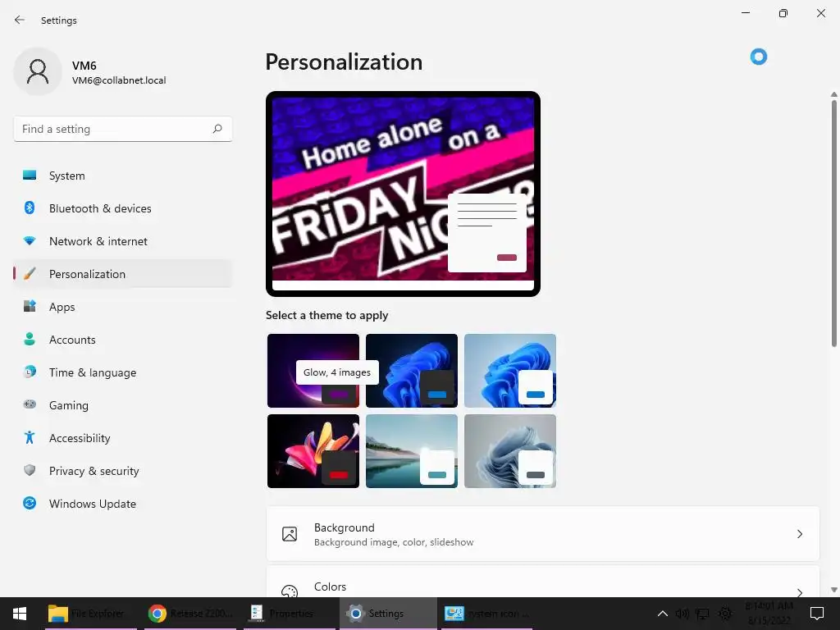Screen dimensions: 840x630
Task: Apply the light blue bloom Windows theme
Action: [x=510, y=371]
